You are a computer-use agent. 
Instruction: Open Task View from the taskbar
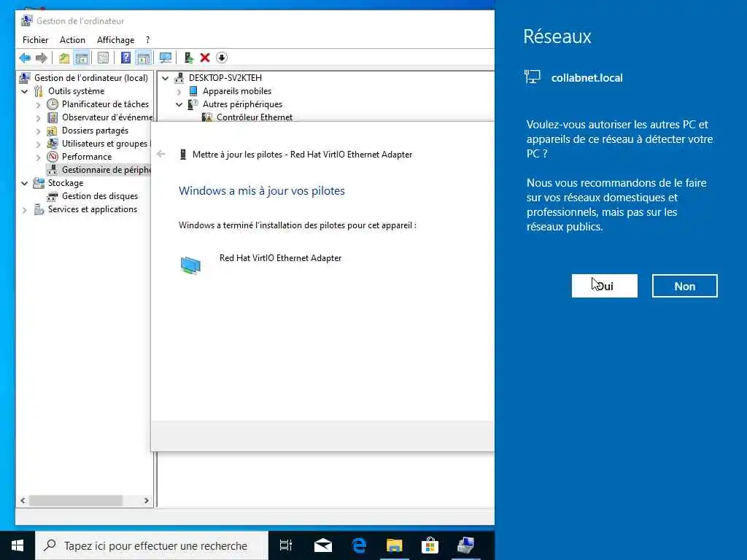[x=286, y=545]
